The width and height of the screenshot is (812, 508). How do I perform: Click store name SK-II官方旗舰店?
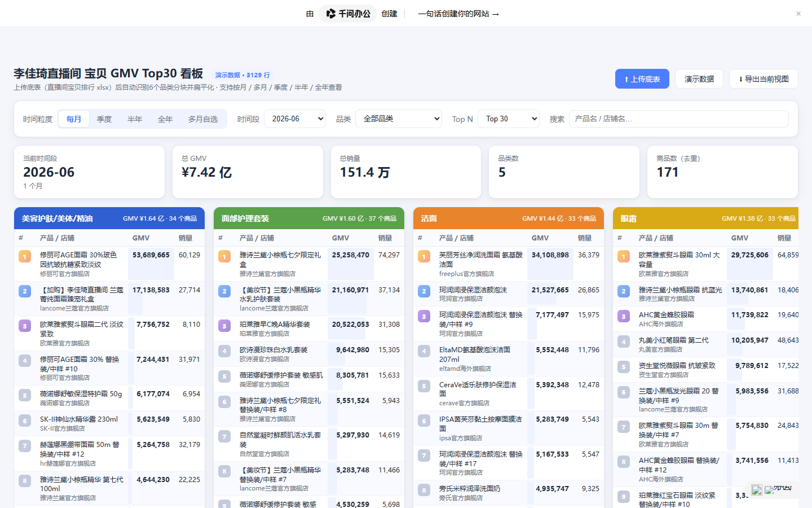point(63,428)
